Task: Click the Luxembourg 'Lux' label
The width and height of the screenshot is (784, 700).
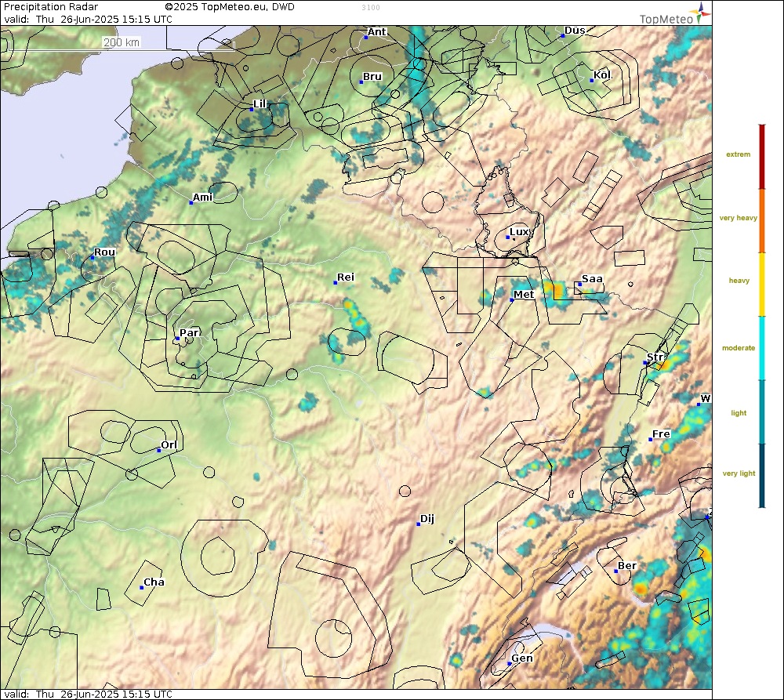Action: coord(519,232)
